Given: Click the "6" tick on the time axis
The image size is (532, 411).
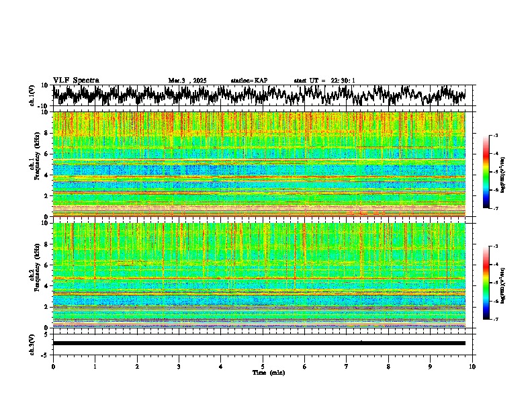Looking at the screenshot, I should pos(305,367).
